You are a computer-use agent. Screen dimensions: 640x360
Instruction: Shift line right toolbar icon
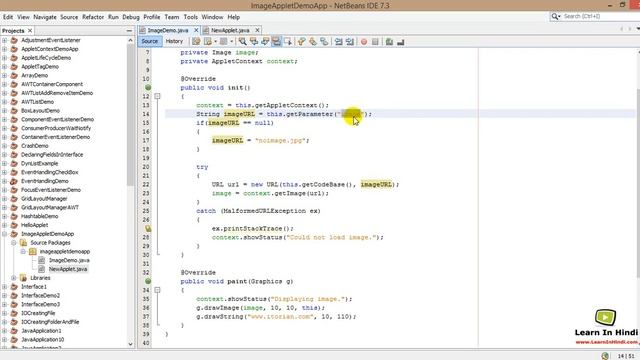[x=350, y=42]
